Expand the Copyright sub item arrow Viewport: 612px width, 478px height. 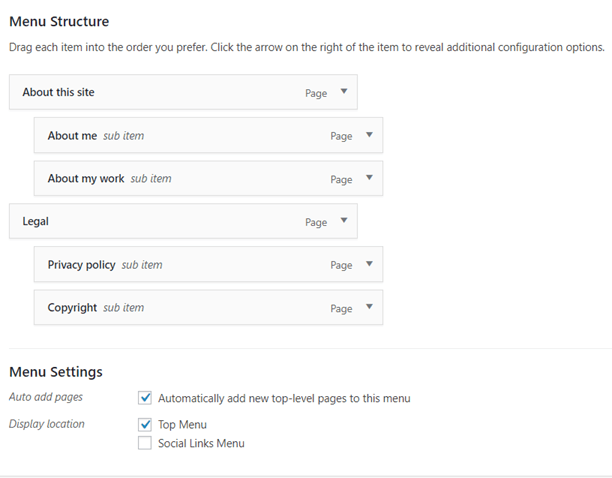[369, 307]
